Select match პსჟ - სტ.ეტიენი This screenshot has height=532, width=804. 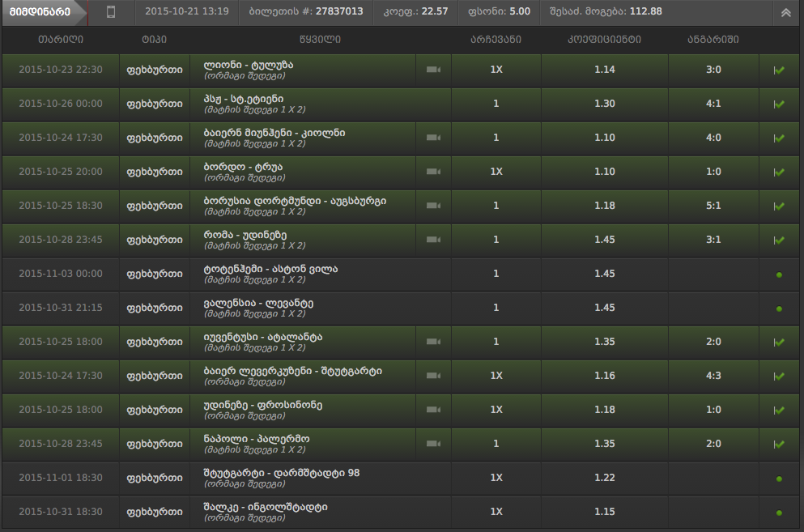click(244, 99)
